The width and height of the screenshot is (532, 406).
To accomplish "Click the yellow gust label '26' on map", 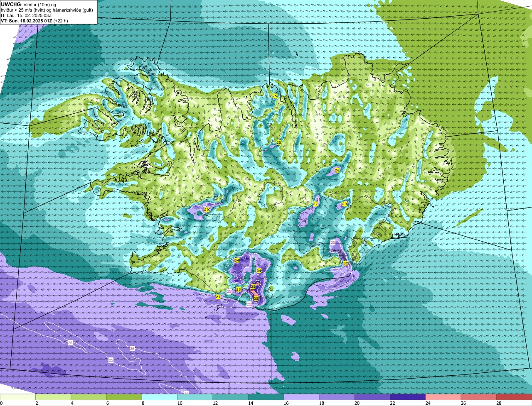I will pyautogui.click(x=337, y=170).
